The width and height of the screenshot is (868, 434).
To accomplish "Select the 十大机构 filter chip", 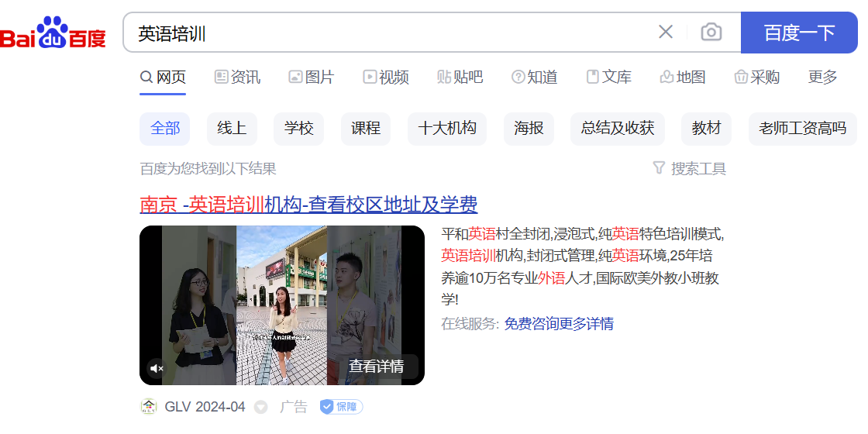I will tap(446, 129).
